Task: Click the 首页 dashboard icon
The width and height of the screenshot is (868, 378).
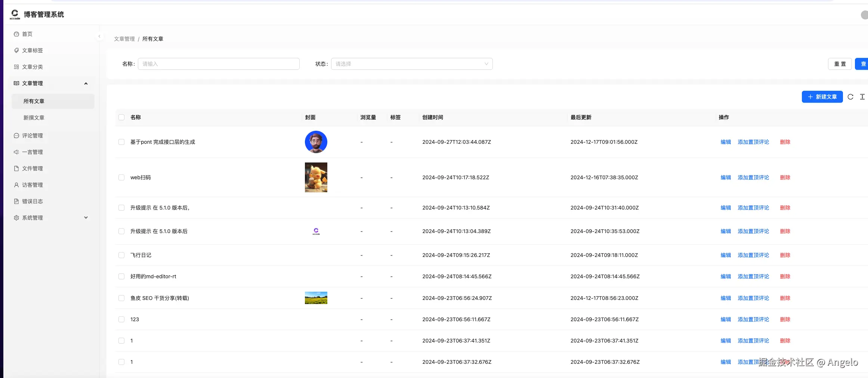Action: coord(16,34)
